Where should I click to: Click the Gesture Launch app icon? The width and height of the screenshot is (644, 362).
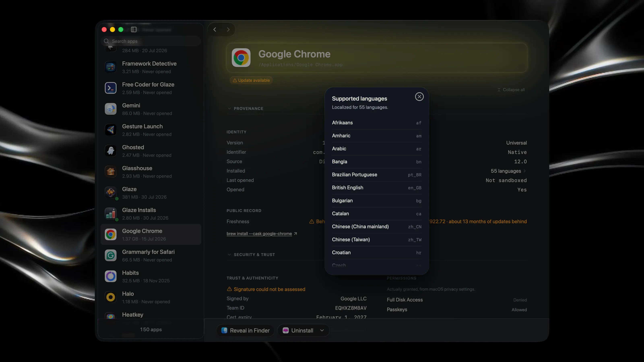pos(110,130)
